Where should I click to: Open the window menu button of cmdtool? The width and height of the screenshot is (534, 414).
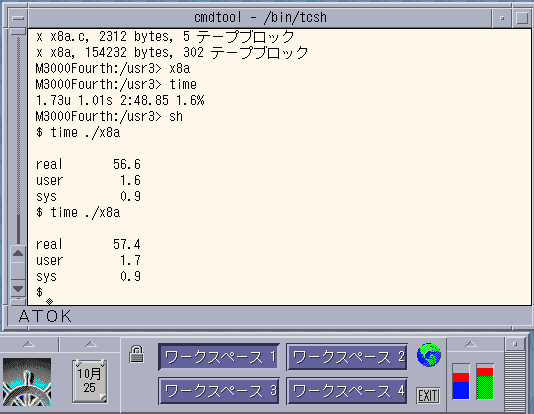click(18, 17)
